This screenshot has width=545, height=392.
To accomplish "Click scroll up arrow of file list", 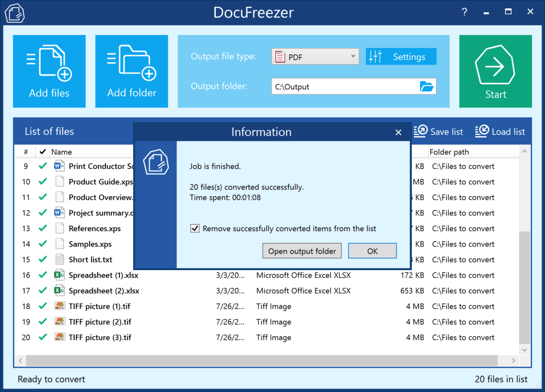I will pyautogui.click(x=524, y=152).
